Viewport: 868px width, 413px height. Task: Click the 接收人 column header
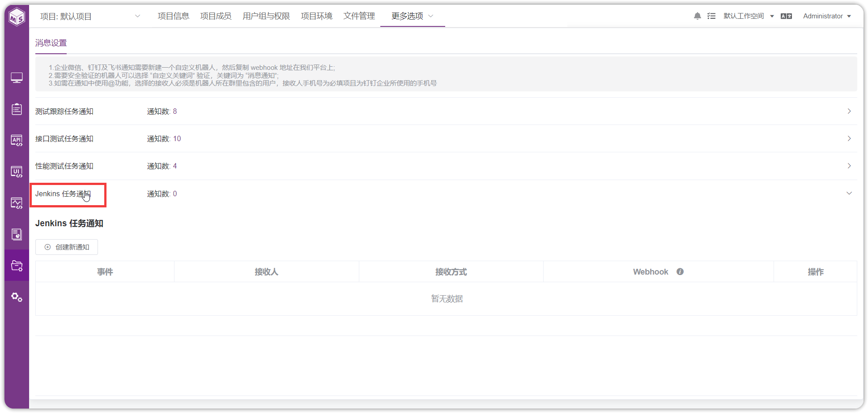click(x=267, y=272)
